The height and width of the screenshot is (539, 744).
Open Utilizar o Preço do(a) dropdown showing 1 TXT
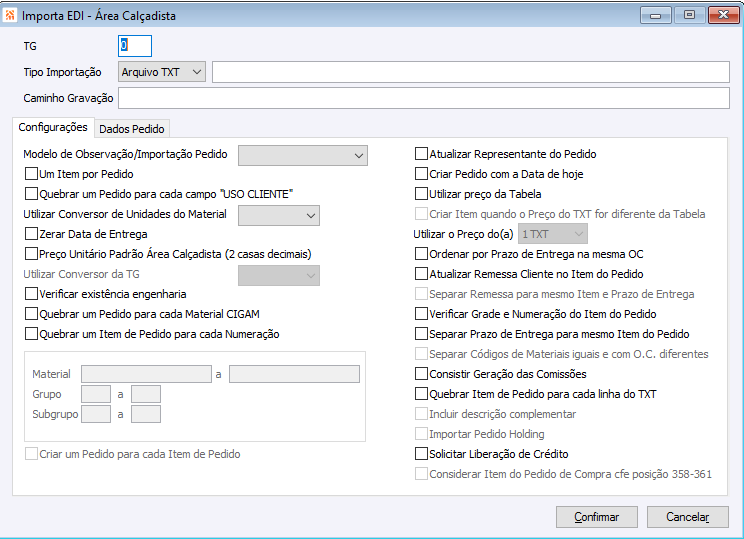pos(553,234)
